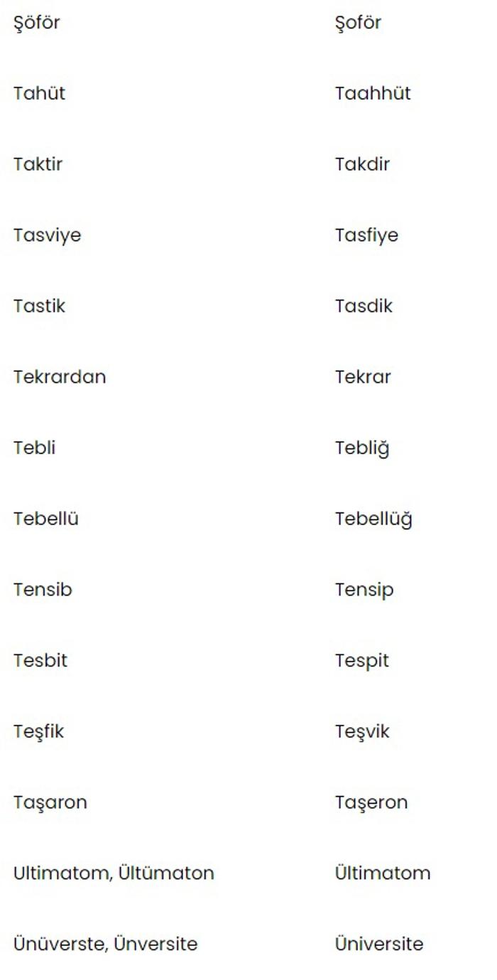This screenshot has height=980, width=497.
Task: Click the word Taahhüt
Action: pyautogui.click(x=373, y=93)
